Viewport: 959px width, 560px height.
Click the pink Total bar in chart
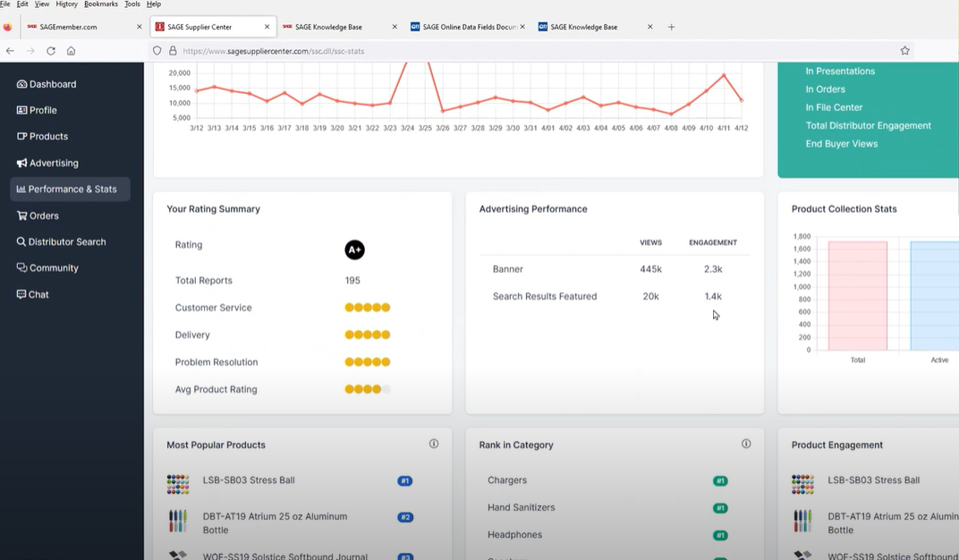tap(858, 296)
